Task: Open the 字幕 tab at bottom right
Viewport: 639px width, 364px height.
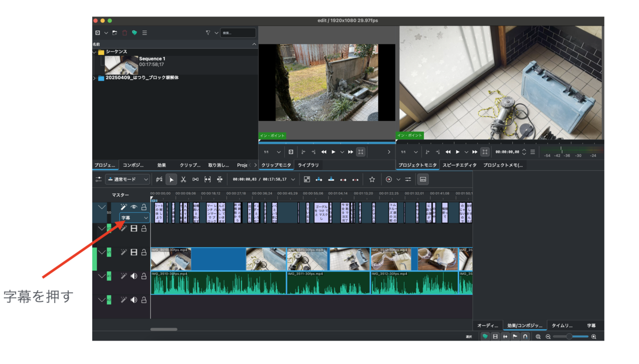Action: click(591, 326)
